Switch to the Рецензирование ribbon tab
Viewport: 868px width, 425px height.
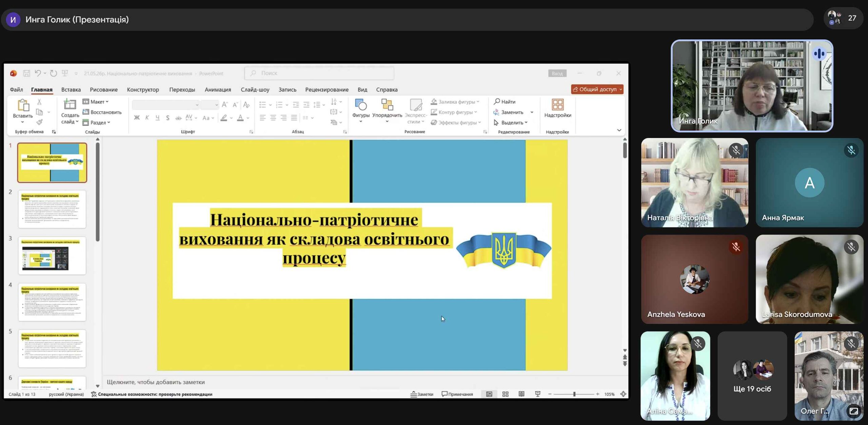(327, 89)
